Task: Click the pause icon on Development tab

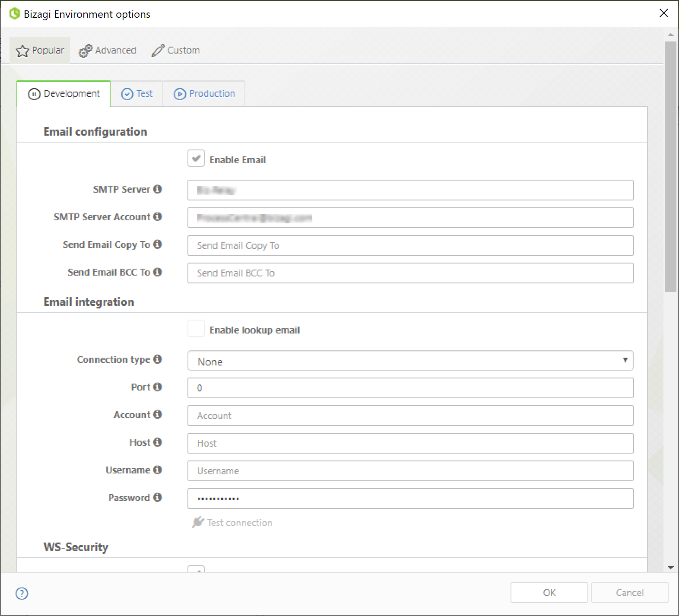Action: pos(34,94)
